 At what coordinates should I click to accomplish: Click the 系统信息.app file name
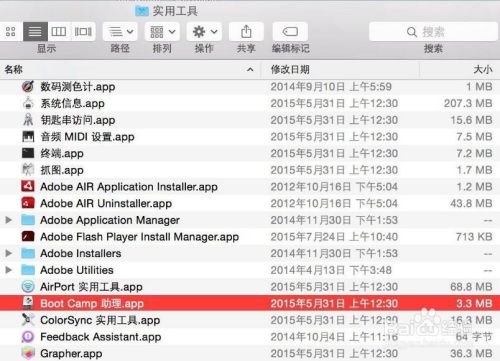(72, 103)
